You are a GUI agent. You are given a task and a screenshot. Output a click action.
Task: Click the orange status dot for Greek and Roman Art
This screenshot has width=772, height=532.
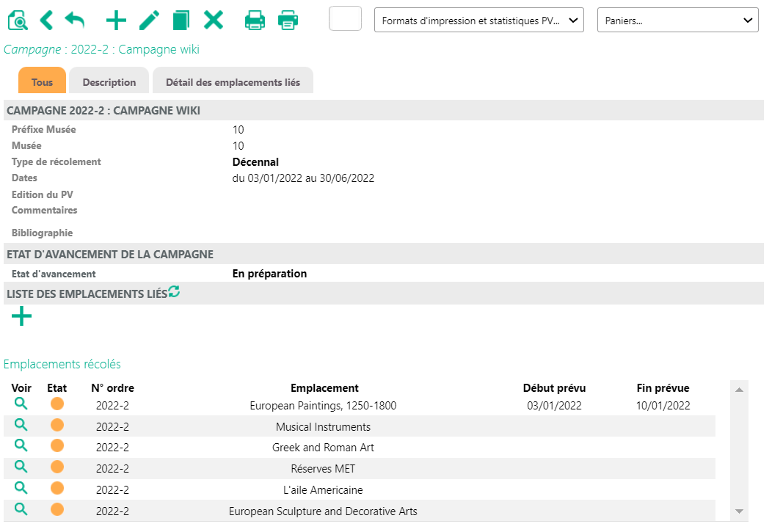point(57,446)
